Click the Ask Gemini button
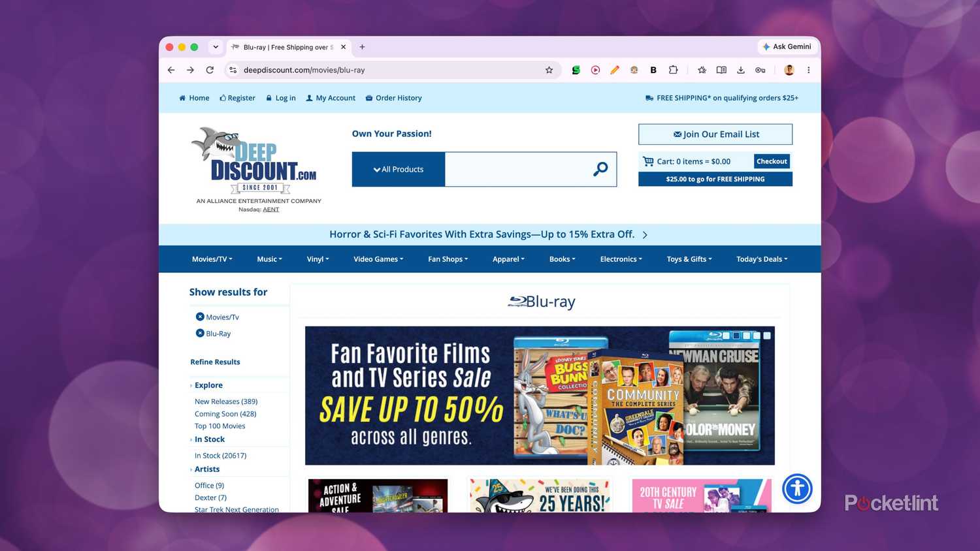Screen dimensions: 980x551 coord(787,47)
